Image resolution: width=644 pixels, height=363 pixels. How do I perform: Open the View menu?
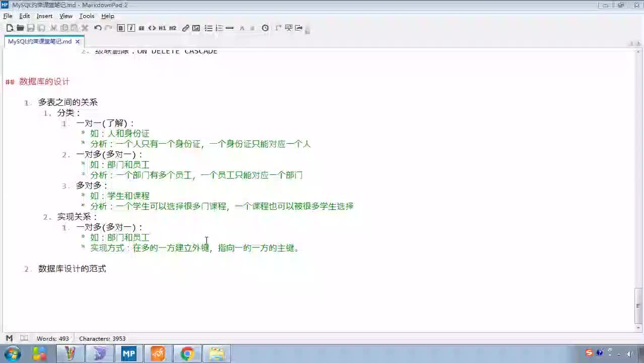pyautogui.click(x=66, y=16)
